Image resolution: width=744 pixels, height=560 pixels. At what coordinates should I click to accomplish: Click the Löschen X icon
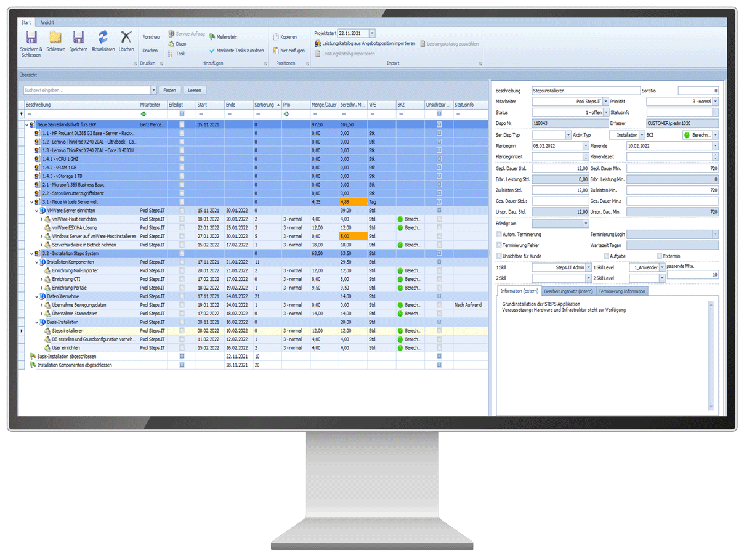pyautogui.click(x=126, y=37)
